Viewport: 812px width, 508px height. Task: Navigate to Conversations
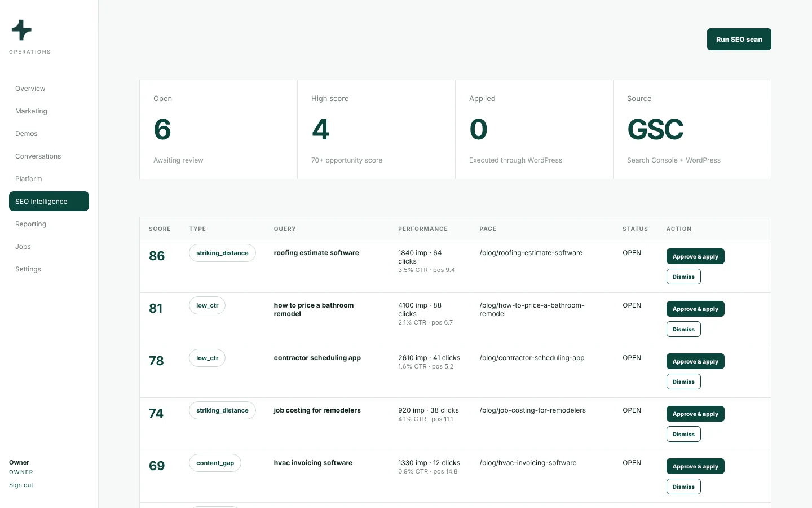coord(49,156)
